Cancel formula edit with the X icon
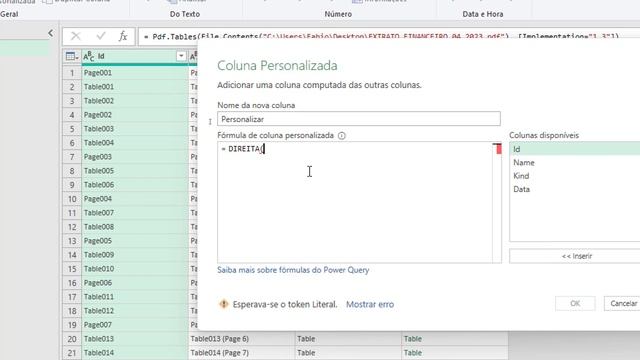 coord(76,36)
